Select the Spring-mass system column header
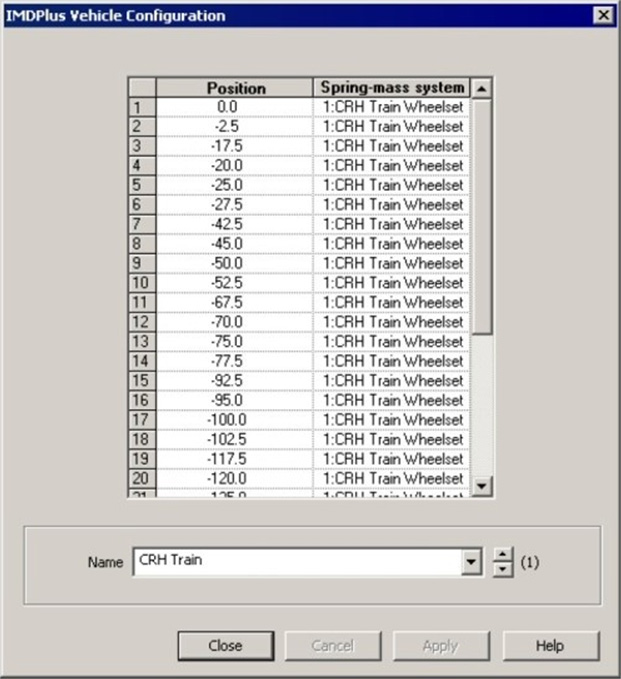 pos(392,88)
